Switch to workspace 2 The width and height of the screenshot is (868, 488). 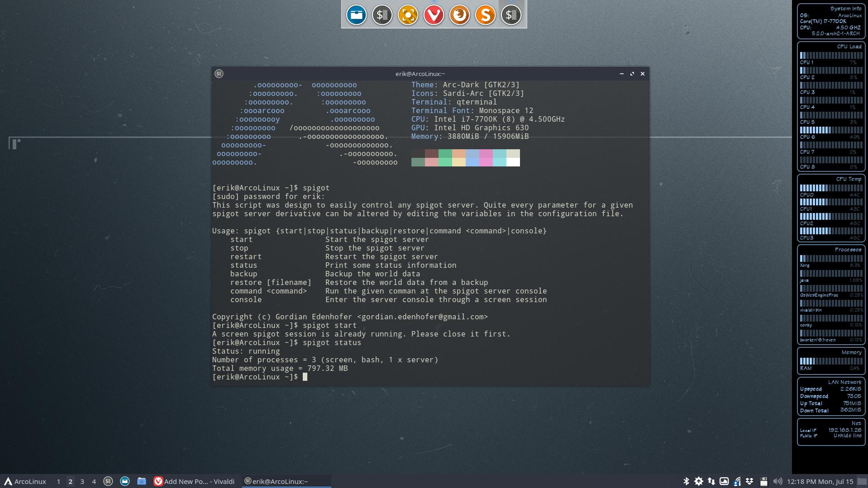tap(70, 481)
